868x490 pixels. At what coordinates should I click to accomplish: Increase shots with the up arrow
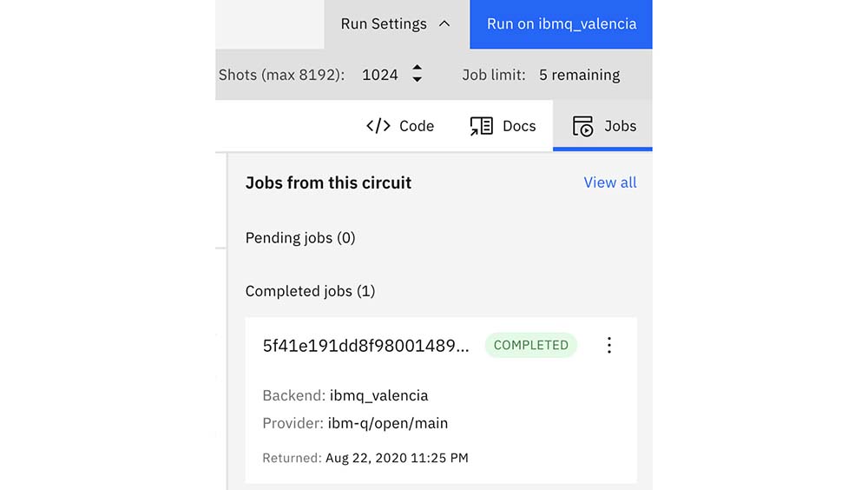coord(418,68)
